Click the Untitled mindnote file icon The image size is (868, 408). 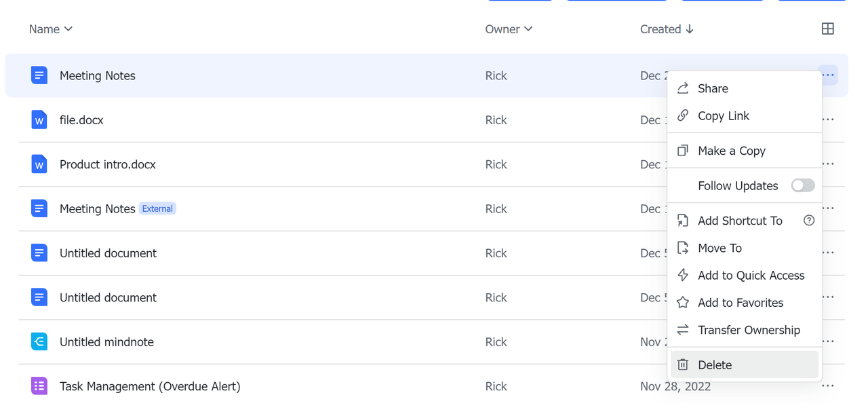tap(39, 341)
